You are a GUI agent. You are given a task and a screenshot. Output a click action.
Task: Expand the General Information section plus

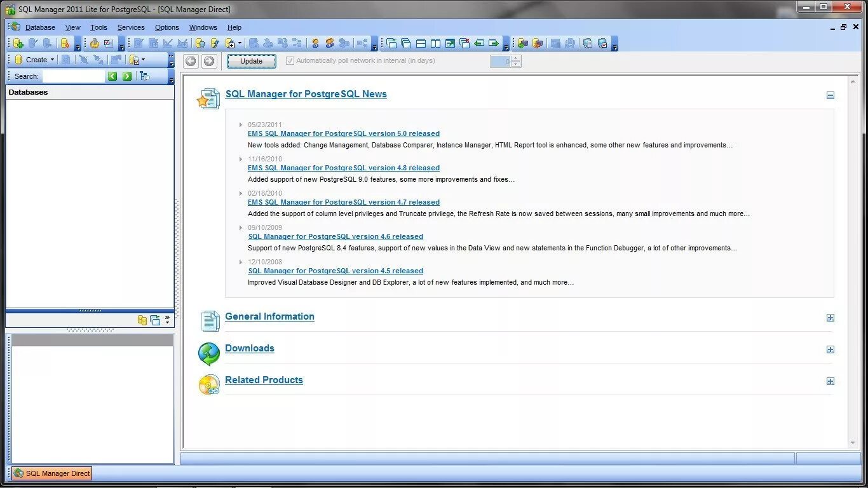pos(830,318)
